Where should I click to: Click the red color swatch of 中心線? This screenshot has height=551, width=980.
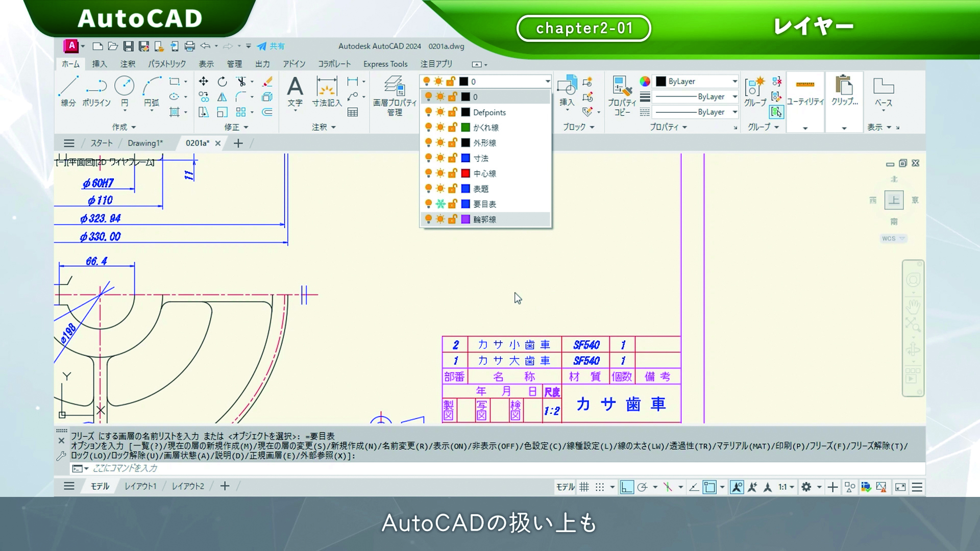(x=465, y=173)
